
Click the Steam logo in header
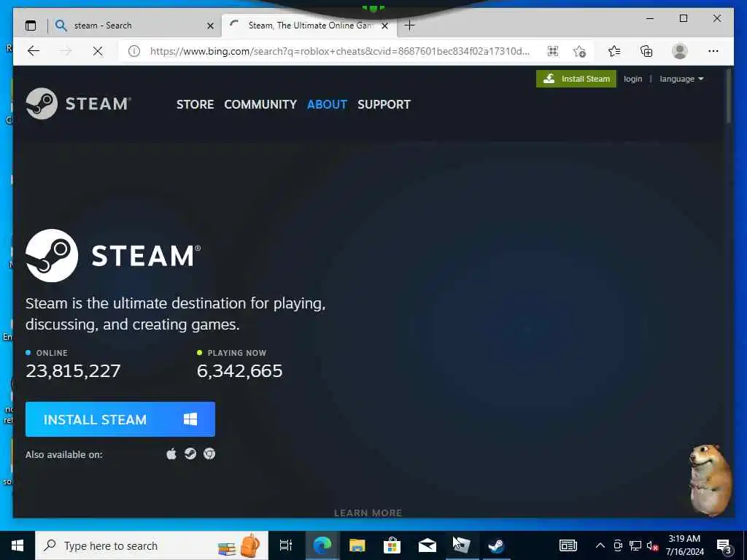(79, 104)
